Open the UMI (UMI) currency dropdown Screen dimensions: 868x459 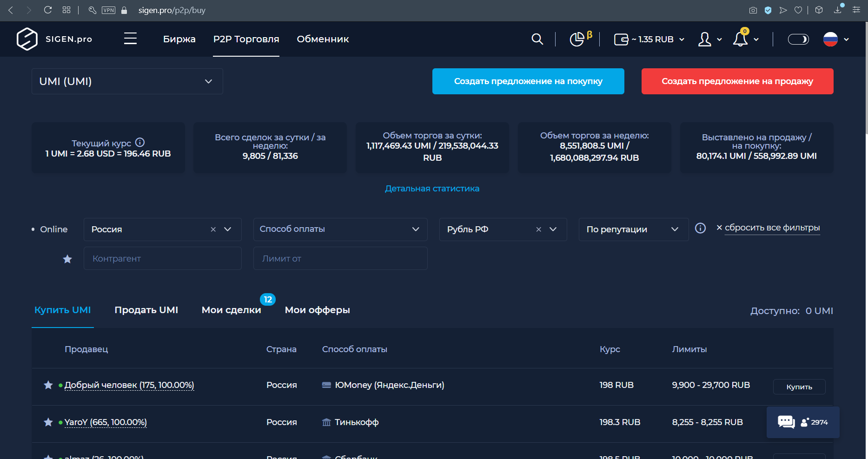(127, 81)
